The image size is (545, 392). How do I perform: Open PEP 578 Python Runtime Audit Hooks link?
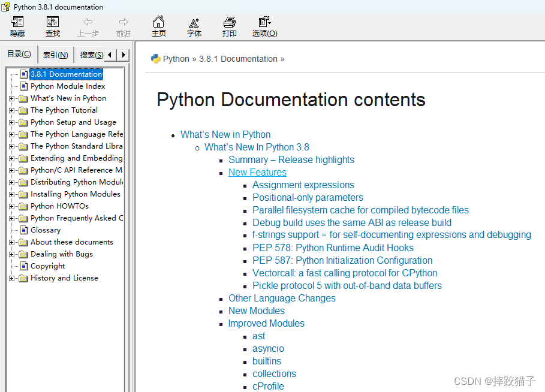click(333, 248)
